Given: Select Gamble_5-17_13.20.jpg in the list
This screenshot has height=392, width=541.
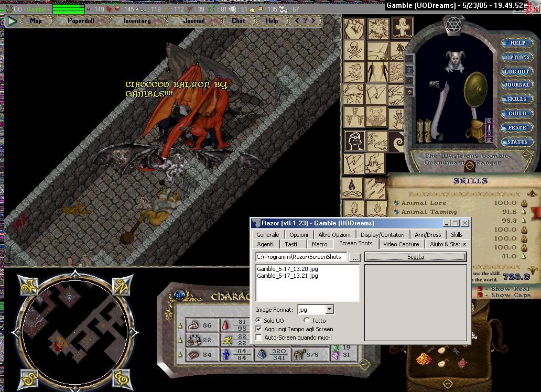Looking at the screenshot, I should click(x=287, y=269).
